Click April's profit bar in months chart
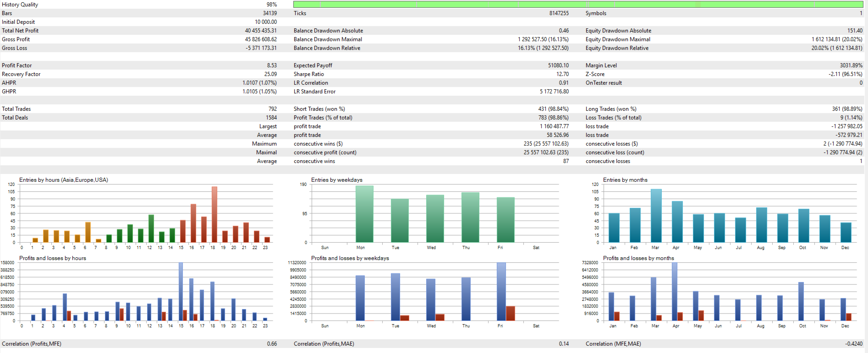868x353 pixels. pyautogui.click(x=675, y=291)
